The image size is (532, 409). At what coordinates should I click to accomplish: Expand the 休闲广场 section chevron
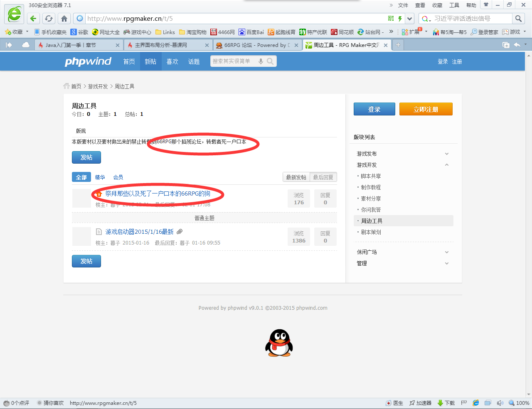pyautogui.click(x=447, y=252)
